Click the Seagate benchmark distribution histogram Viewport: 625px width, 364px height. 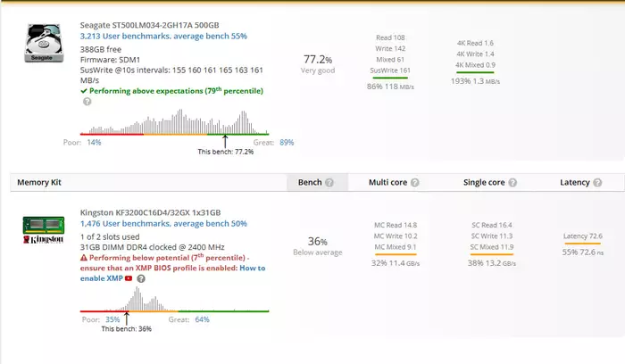point(175,122)
